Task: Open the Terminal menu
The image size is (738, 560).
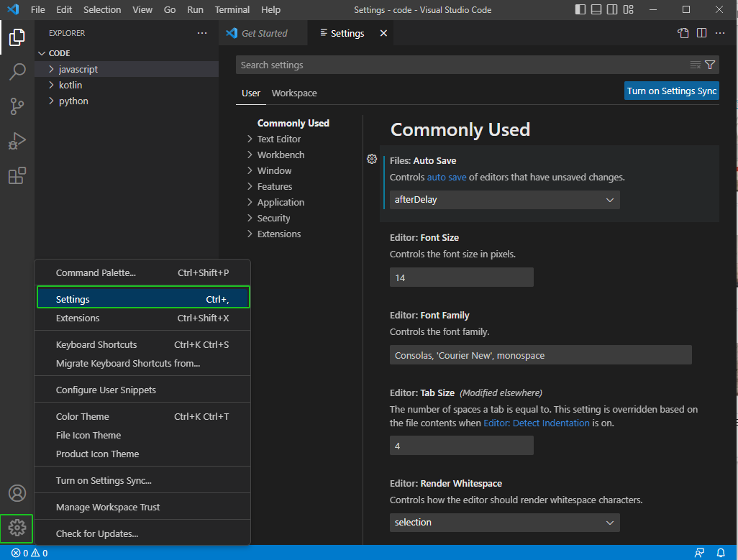Action: (232, 9)
